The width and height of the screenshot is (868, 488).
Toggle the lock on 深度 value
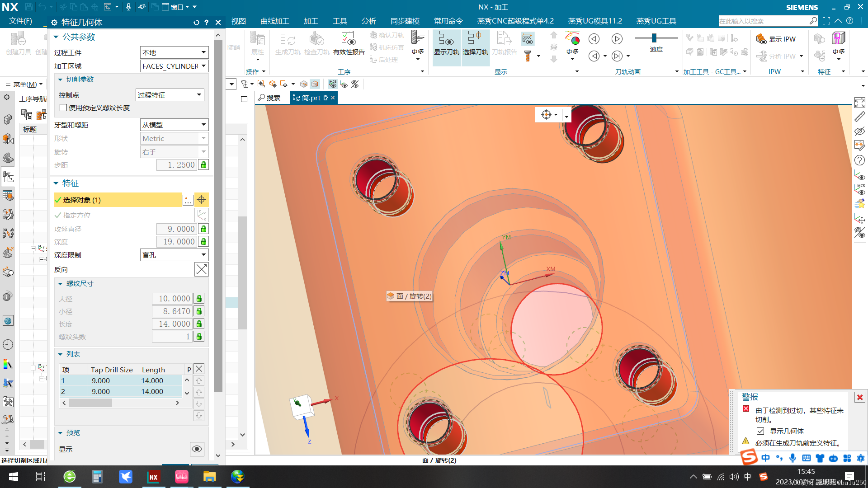click(203, 242)
